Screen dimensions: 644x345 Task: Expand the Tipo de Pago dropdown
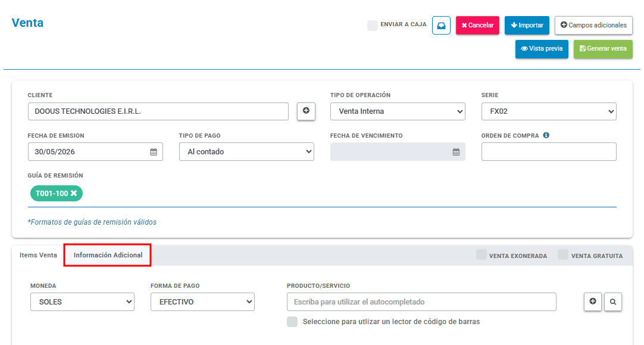[x=246, y=152]
